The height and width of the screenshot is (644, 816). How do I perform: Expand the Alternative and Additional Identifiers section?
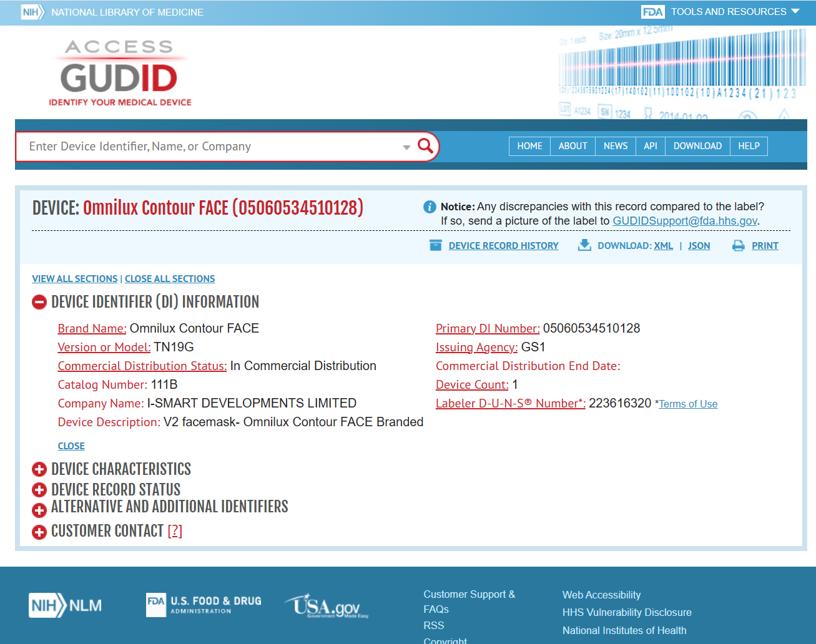39,510
